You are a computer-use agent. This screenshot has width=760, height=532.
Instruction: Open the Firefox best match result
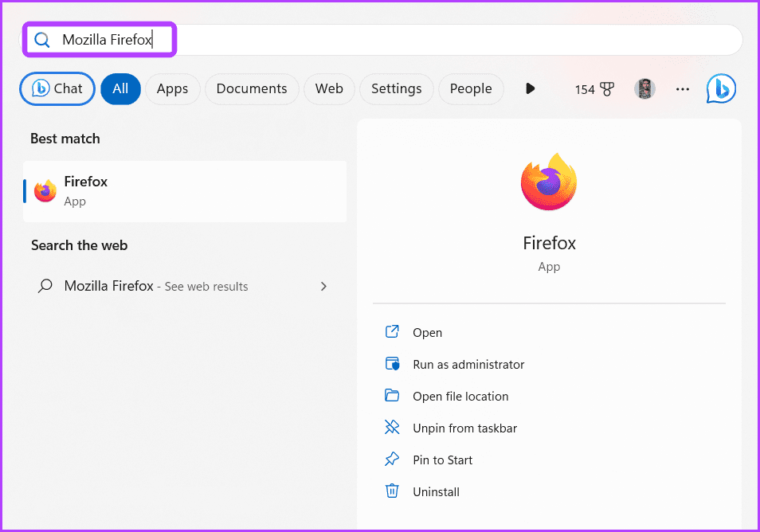point(185,191)
